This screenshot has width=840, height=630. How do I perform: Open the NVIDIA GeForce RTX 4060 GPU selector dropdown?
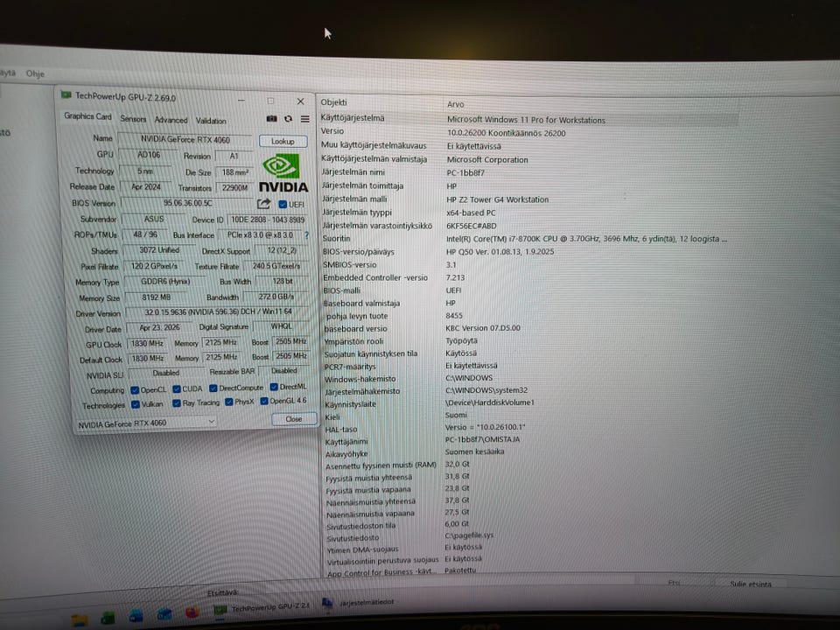click(146, 423)
